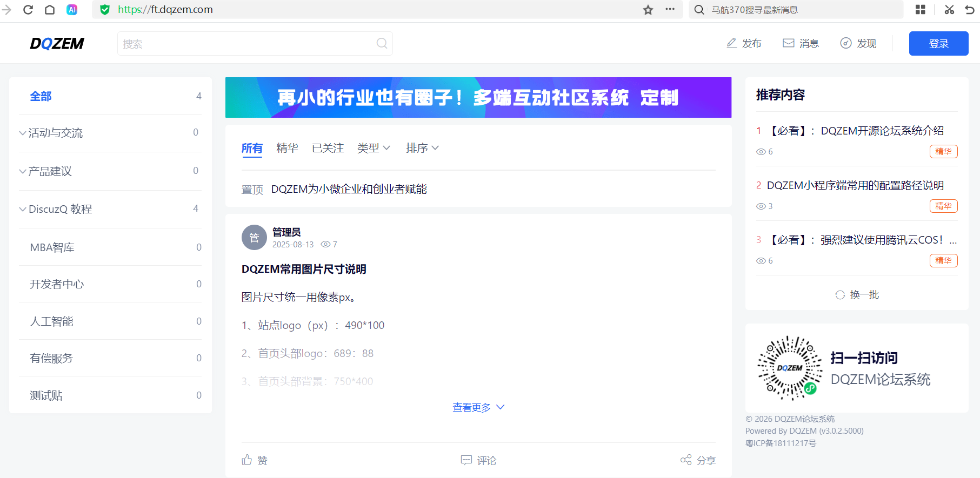Click the blue 登录 login button
The width and height of the screenshot is (980, 478).
[x=938, y=44]
